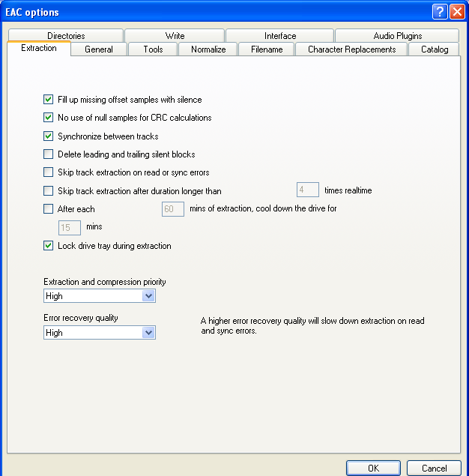This screenshot has height=476, width=469.
Task: Open the Filename tab
Action: pos(267,49)
